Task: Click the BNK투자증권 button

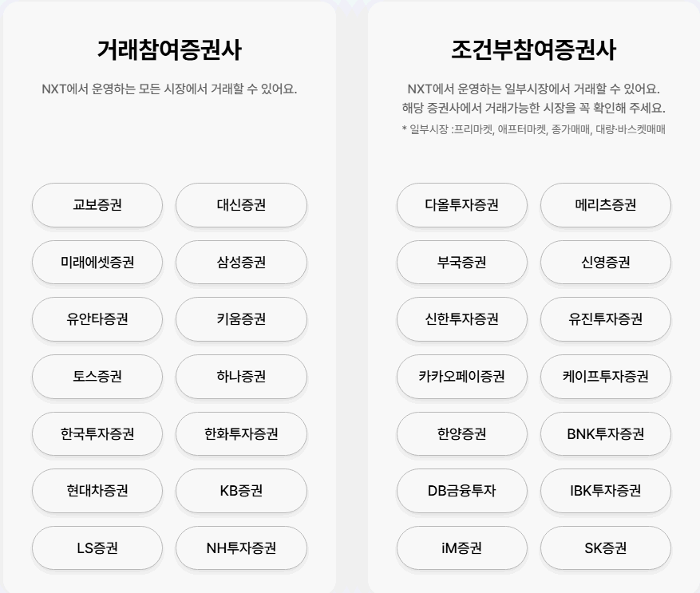Action: click(x=607, y=434)
